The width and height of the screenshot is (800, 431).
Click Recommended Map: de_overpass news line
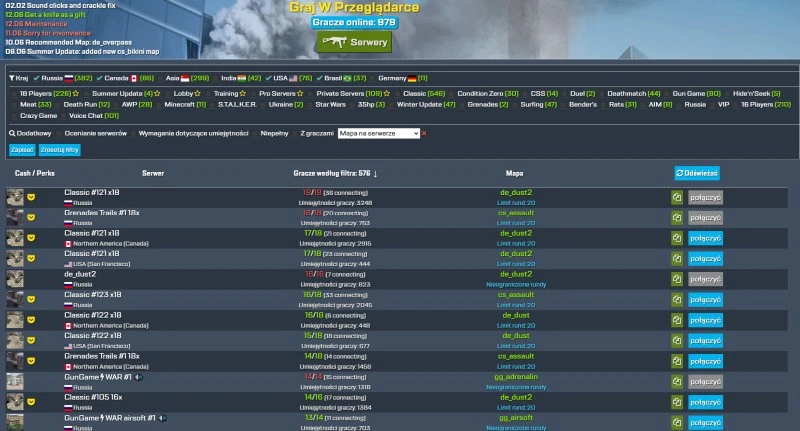pyautogui.click(x=68, y=42)
